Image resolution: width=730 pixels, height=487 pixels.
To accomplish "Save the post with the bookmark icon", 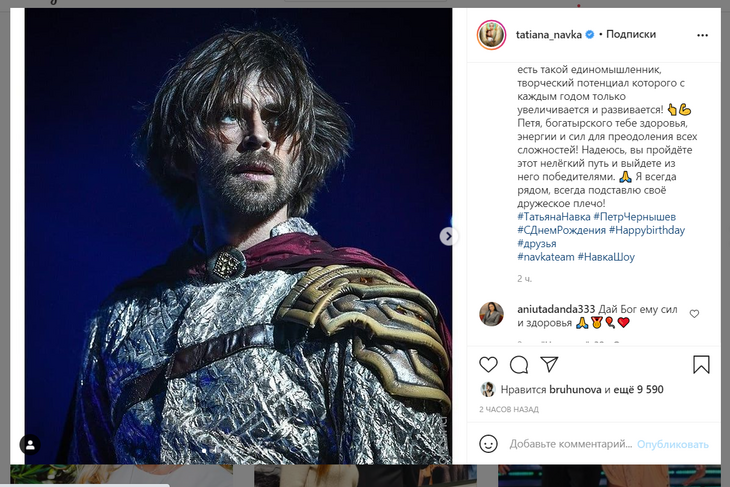I will coord(701,364).
